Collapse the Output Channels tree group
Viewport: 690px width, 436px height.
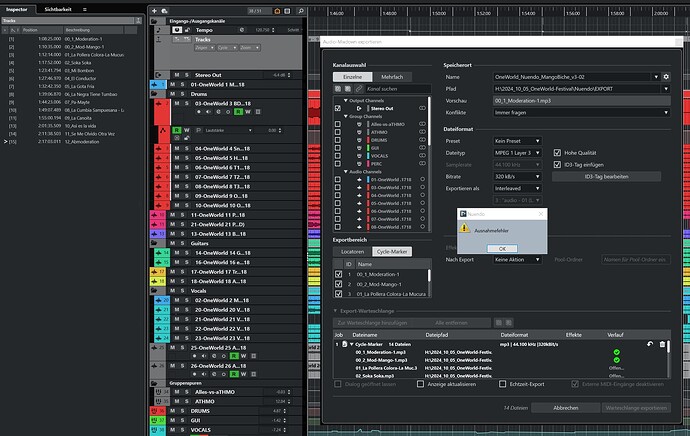(345, 101)
